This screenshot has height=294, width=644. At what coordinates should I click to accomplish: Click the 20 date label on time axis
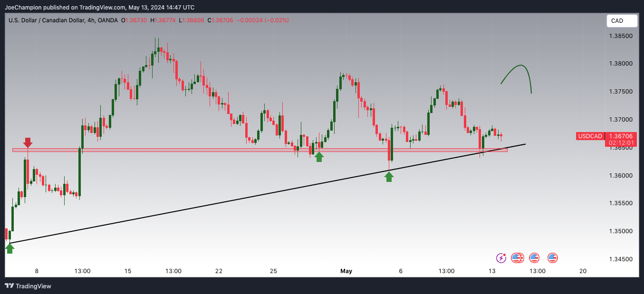tap(583, 271)
